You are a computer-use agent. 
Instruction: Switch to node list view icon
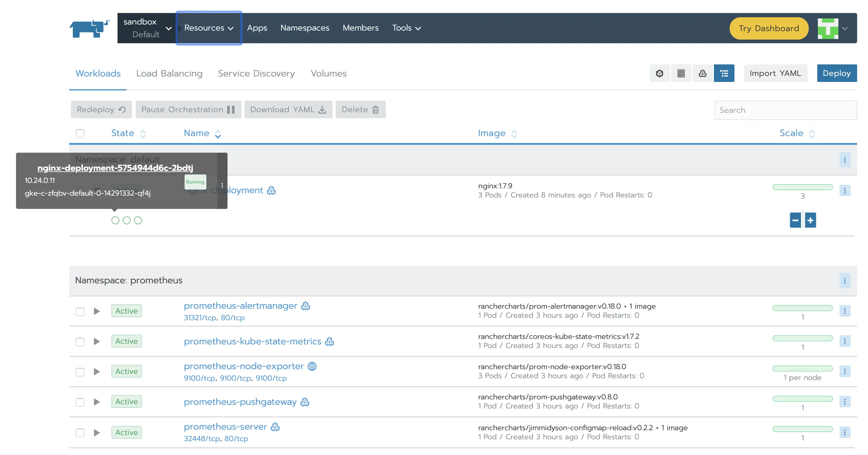[681, 73]
